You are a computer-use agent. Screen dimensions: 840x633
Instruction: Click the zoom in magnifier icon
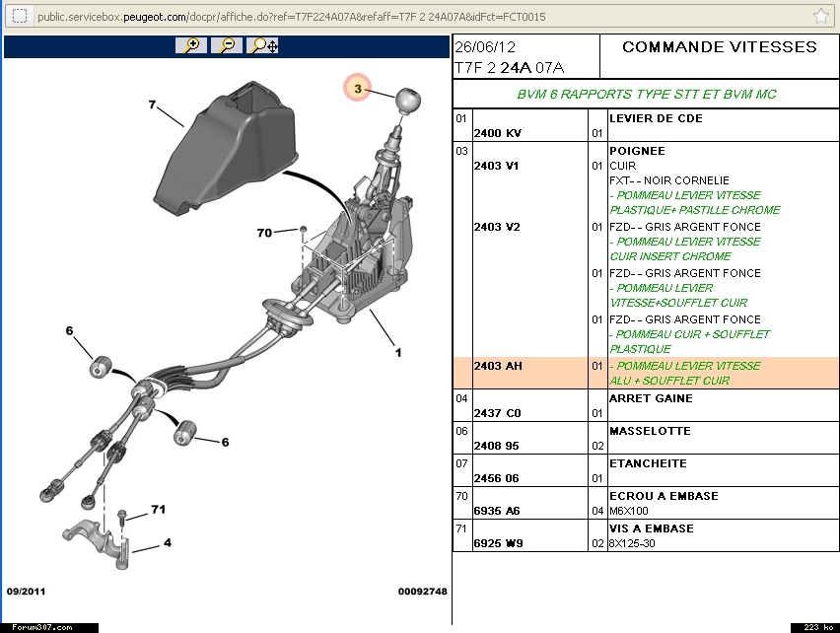point(191,45)
